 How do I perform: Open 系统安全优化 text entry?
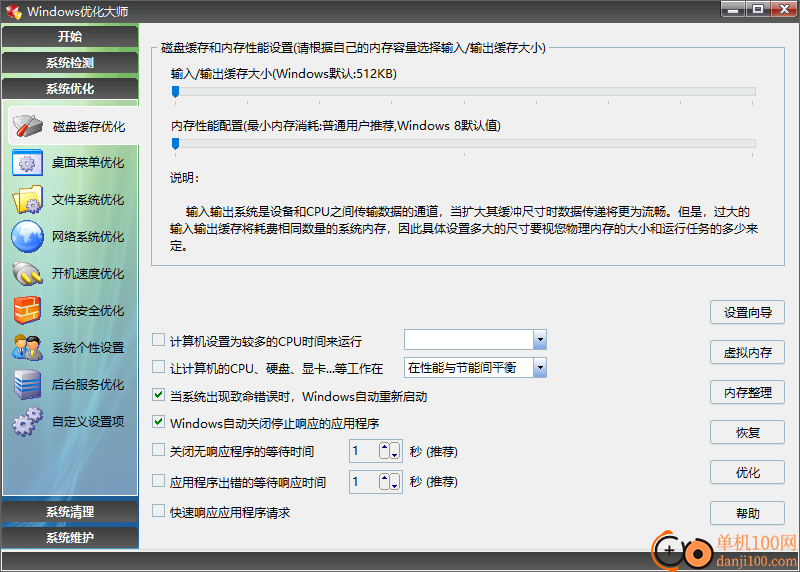[88, 311]
